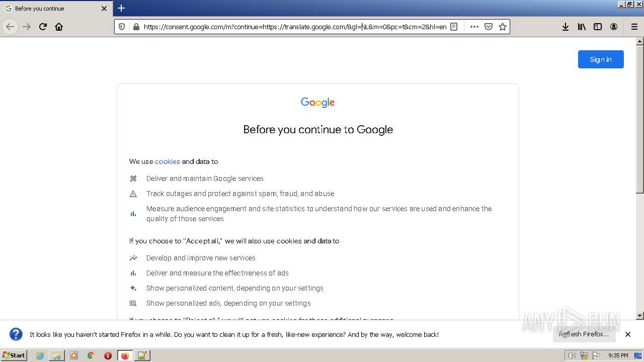The image size is (644, 362).
Task: Click 'Before you continue to Google' heading
Action: point(318,130)
